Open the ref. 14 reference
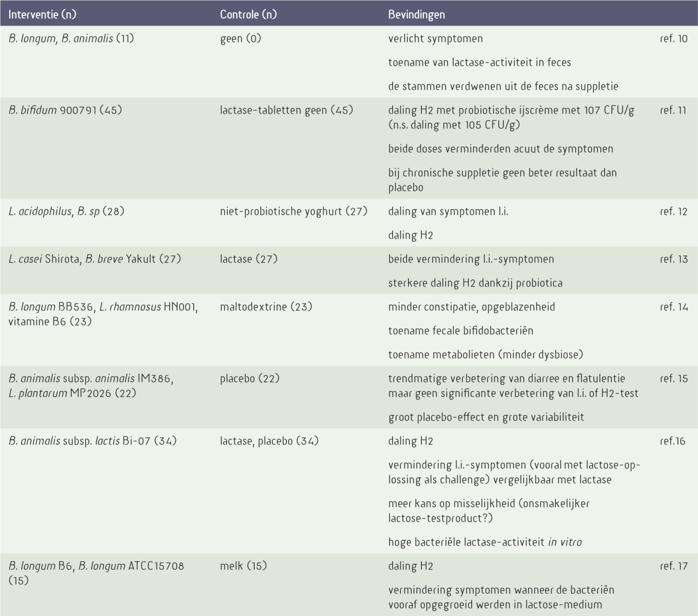Image resolution: width=698 pixels, height=616 pixels. coord(673,307)
